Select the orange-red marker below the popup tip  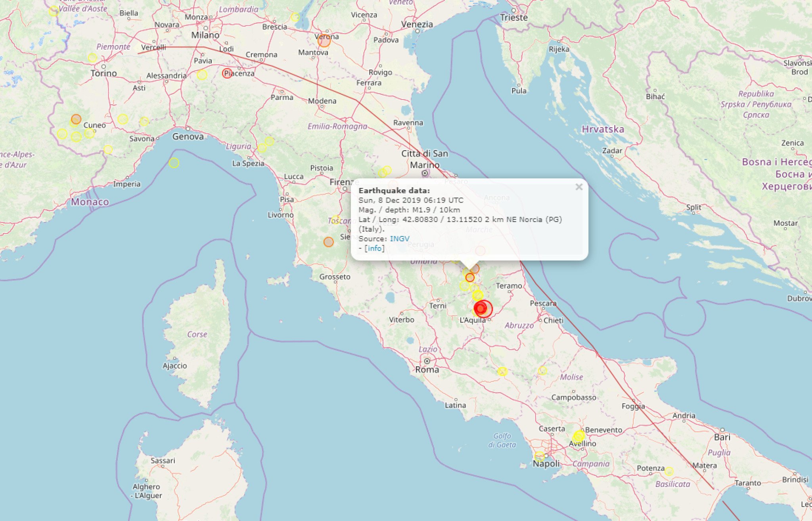pyautogui.click(x=470, y=278)
